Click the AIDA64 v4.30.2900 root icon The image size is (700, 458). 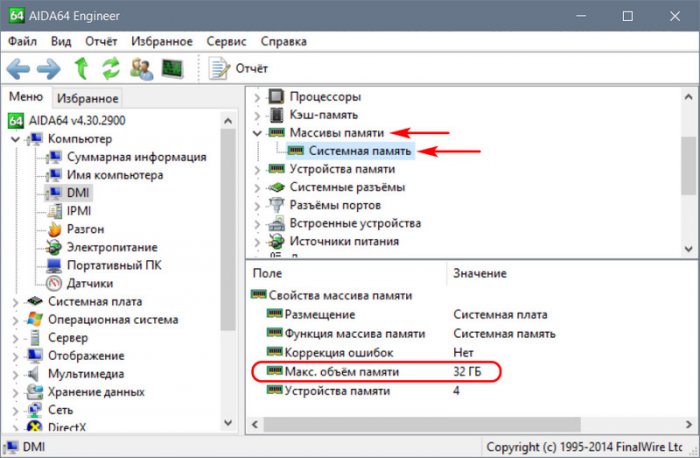[16, 121]
